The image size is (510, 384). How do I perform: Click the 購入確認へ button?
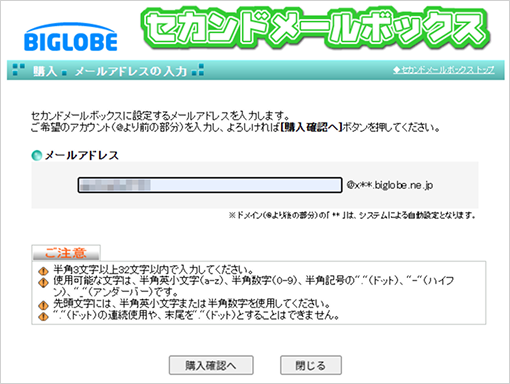click(211, 365)
